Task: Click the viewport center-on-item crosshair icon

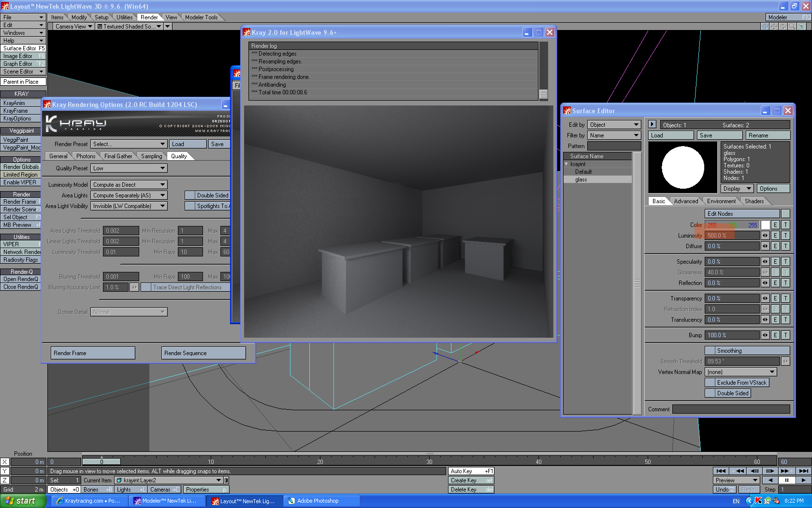Action: pyautogui.click(x=766, y=27)
